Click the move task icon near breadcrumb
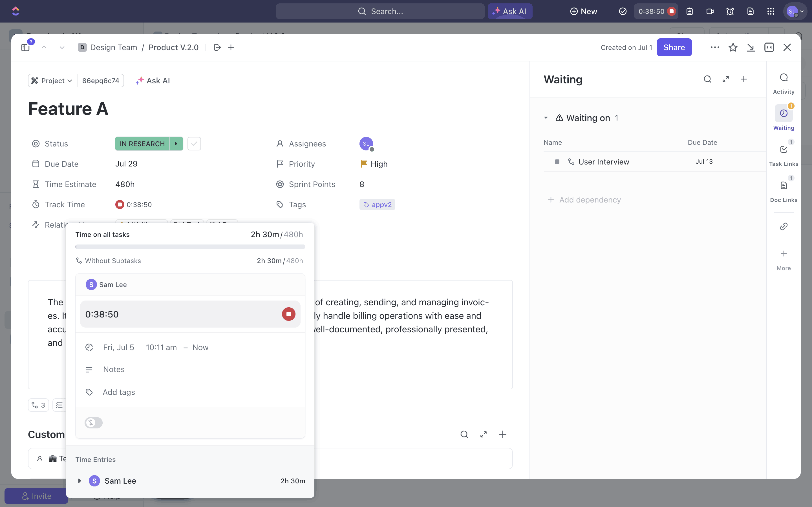 pyautogui.click(x=217, y=48)
